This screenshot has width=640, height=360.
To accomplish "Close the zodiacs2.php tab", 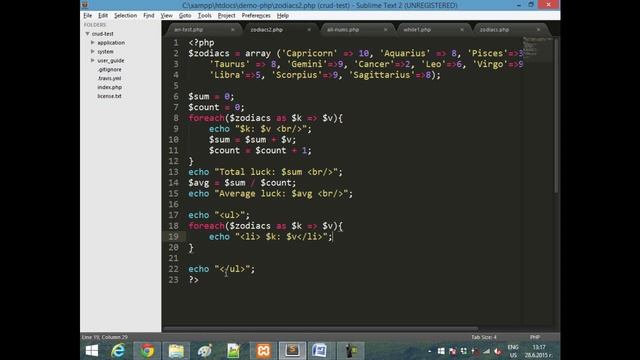I will click(x=309, y=30).
